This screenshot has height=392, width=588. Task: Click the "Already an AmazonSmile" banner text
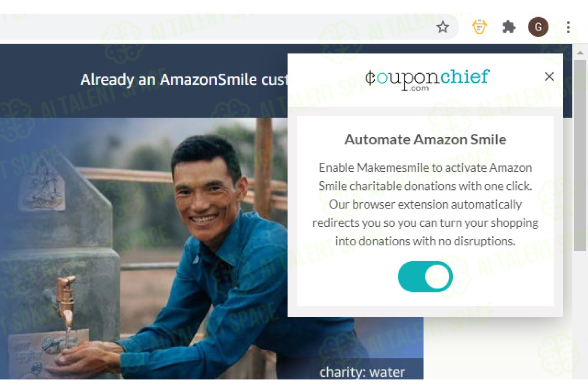184,80
